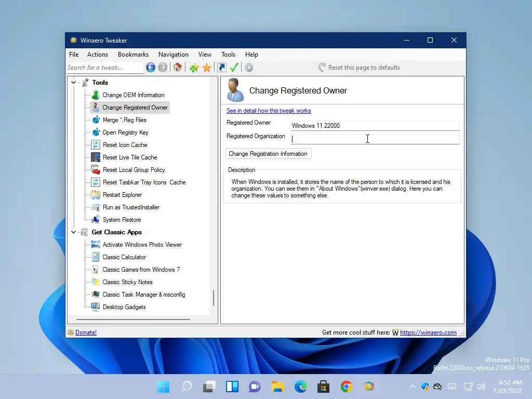Click the Back navigation arrow icon
This screenshot has width=532, height=399.
click(x=151, y=68)
